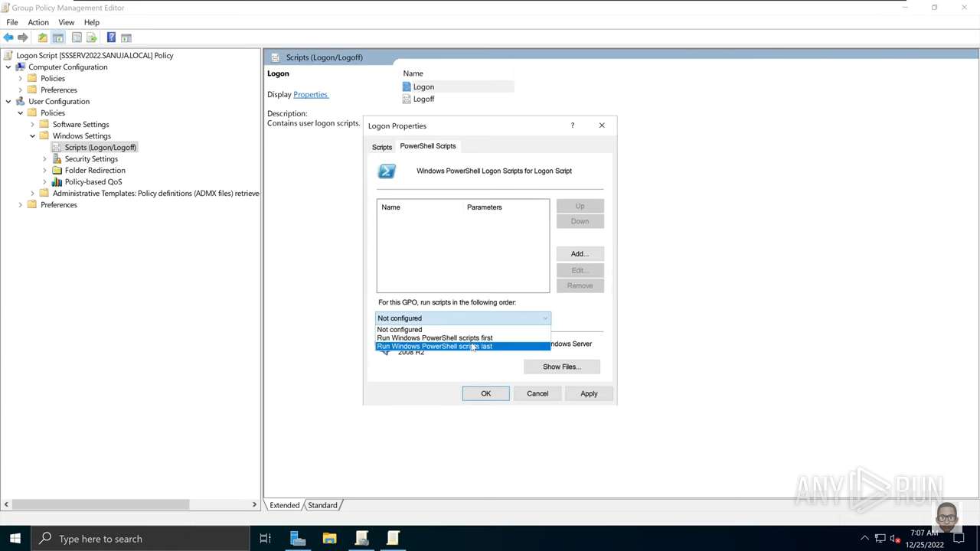The height and width of the screenshot is (551, 980).
Task: Expand Preferences under Computer Configuration
Action: [x=21, y=90]
